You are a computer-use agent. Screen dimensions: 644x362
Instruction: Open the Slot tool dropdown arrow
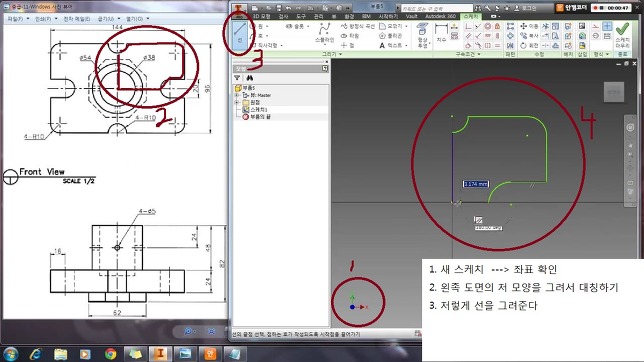pyautogui.click(x=308, y=26)
